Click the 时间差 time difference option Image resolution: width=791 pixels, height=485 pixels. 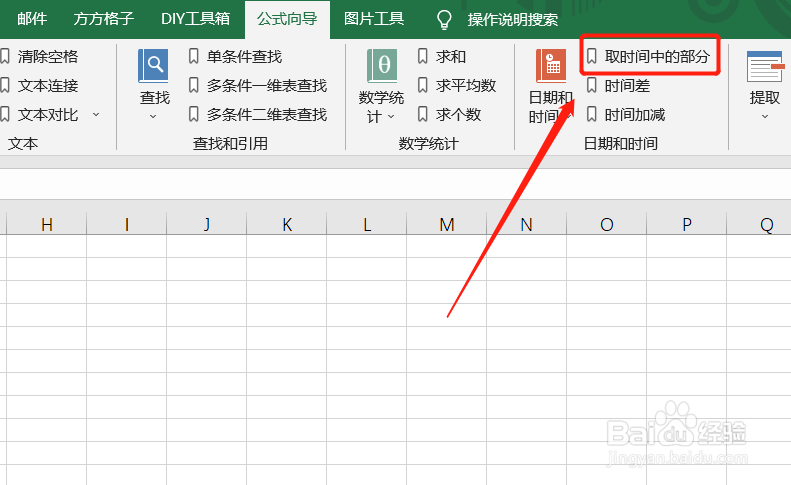[618, 86]
